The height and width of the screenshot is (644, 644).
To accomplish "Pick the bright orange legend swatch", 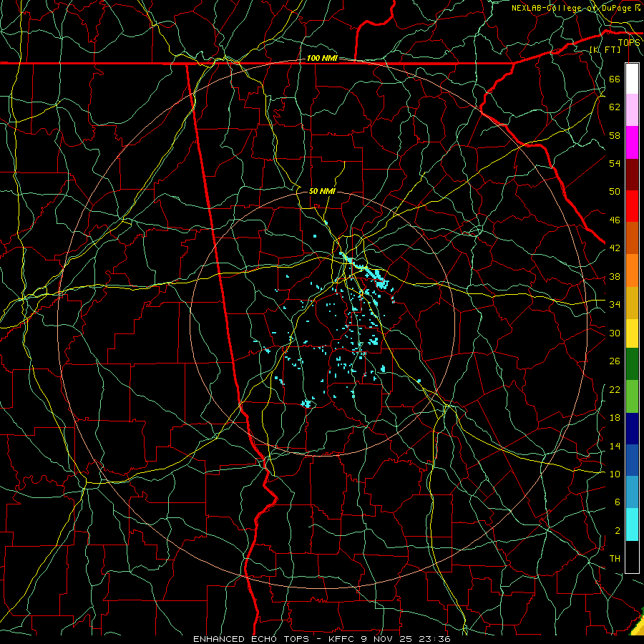I will (632, 270).
